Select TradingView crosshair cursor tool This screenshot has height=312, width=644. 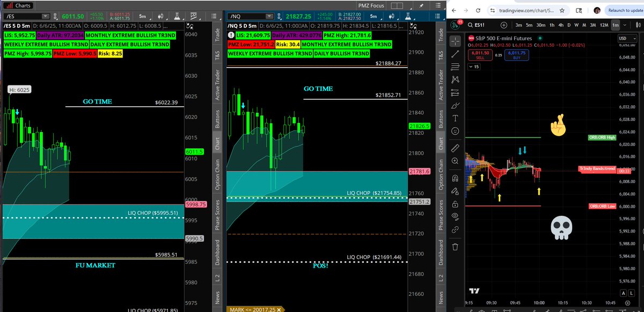[x=455, y=41]
